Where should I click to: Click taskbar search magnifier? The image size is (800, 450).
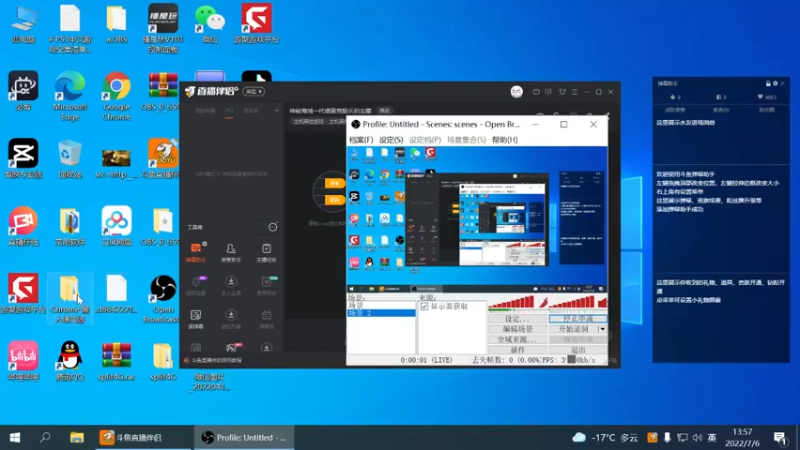(x=45, y=437)
